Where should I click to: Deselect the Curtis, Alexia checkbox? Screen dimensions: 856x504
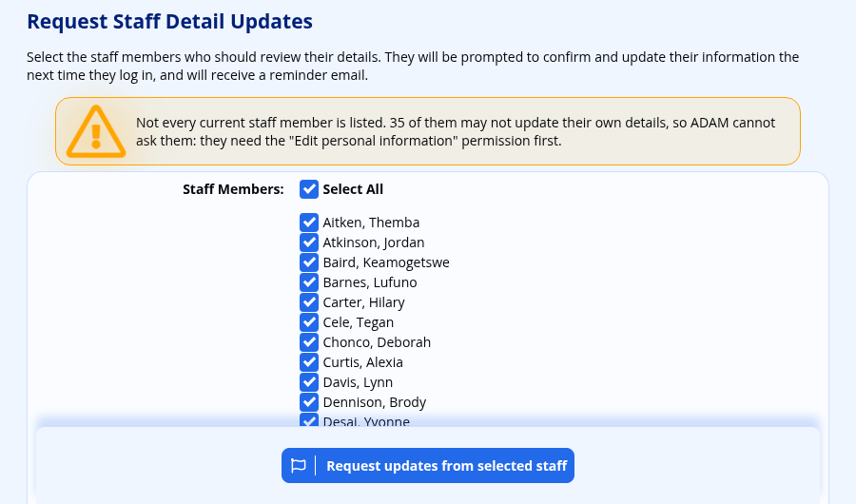tap(309, 362)
